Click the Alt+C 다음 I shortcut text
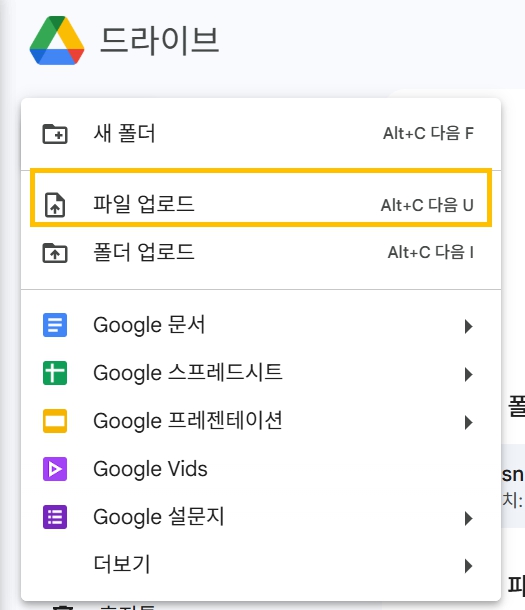 coord(430,252)
